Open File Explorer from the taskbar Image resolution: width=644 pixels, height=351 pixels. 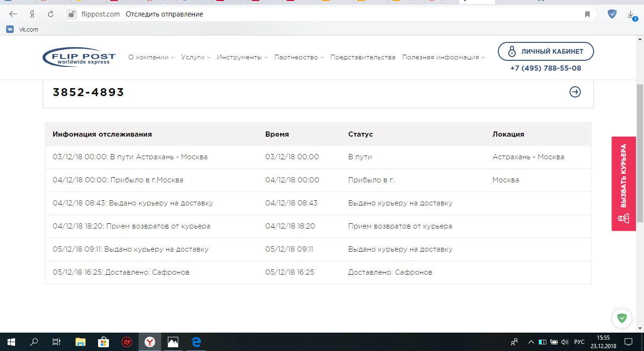tap(81, 342)
